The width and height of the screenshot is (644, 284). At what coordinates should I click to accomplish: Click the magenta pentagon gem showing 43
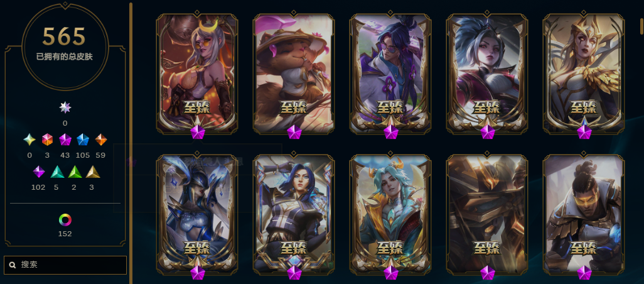tap(65, 139)
